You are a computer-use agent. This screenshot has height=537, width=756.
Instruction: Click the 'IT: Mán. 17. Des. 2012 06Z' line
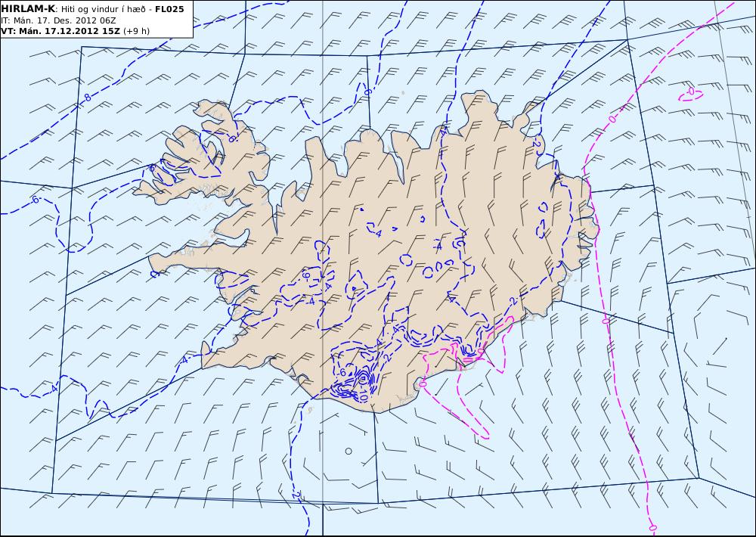point(58,20)
